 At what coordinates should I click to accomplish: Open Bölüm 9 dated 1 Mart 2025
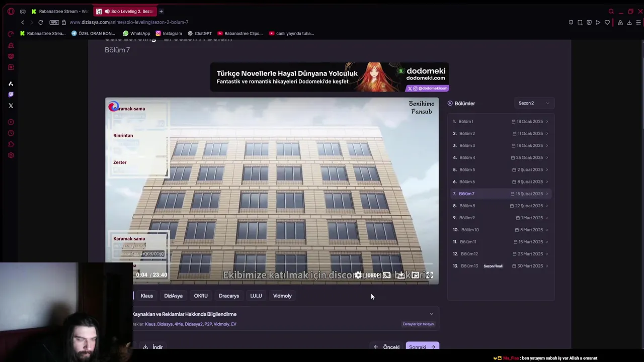pyautogui.click(x=500, y=218)
